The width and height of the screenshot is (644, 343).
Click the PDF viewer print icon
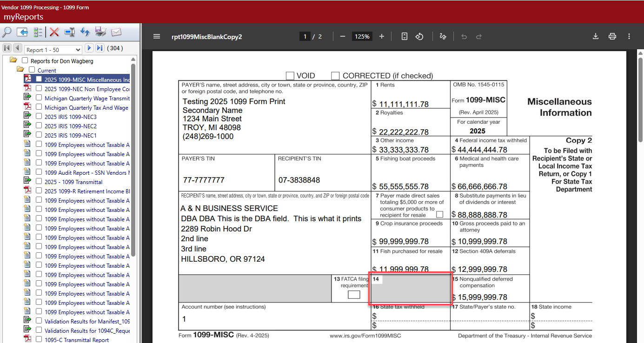(x=612, y=36)
